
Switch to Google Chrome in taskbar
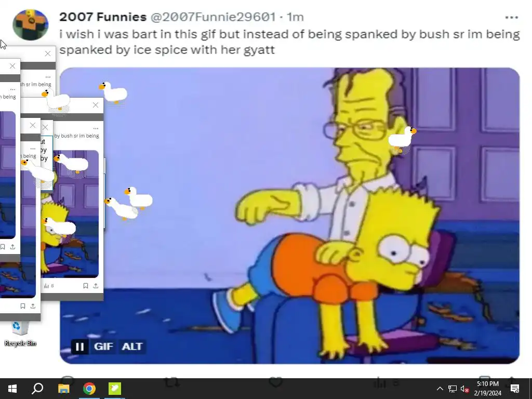[x=89, y=389]
